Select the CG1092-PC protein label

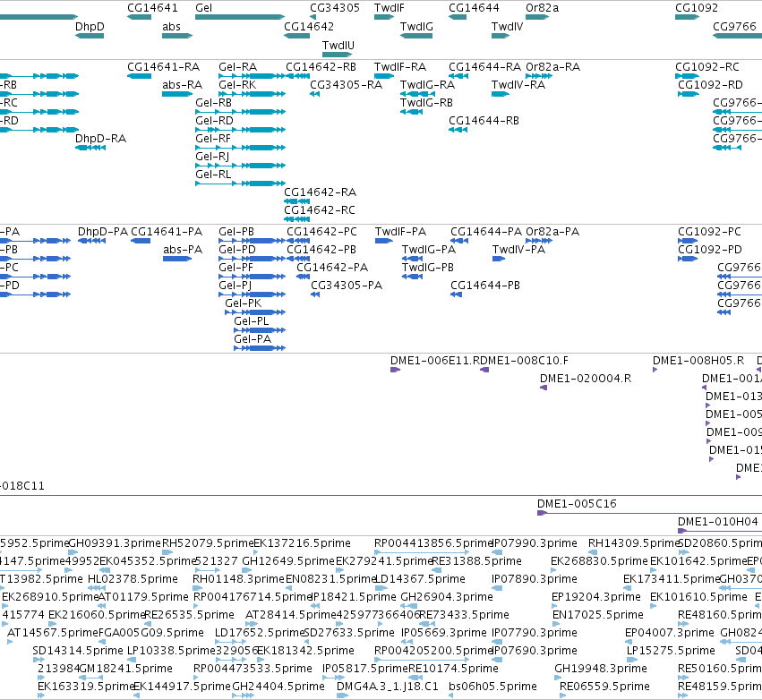coord(709,232)
